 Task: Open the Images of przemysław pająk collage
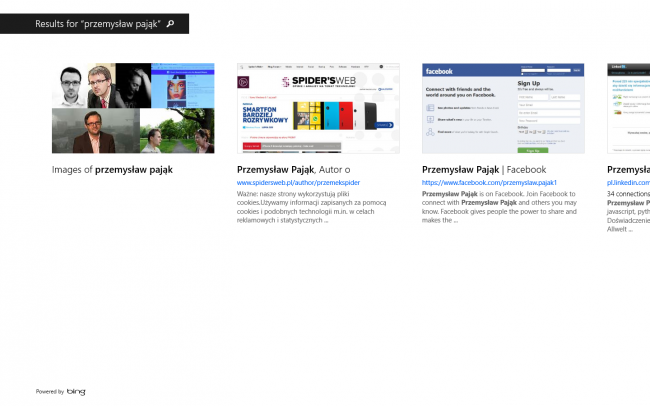point(133,108)
